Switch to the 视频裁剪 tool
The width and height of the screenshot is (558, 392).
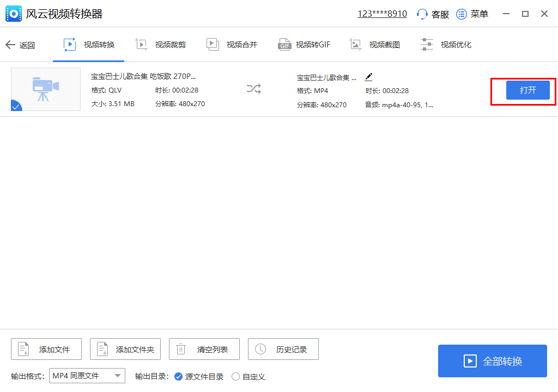tap(161, 45)
